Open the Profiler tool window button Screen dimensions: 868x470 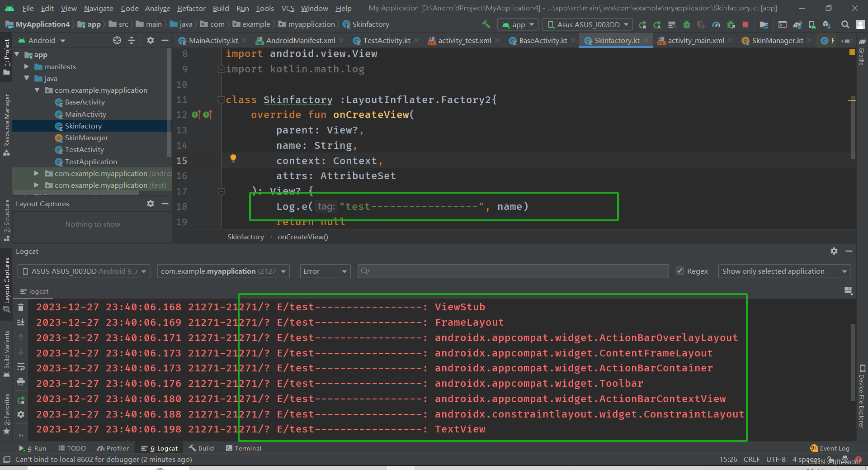coord(113,448)
